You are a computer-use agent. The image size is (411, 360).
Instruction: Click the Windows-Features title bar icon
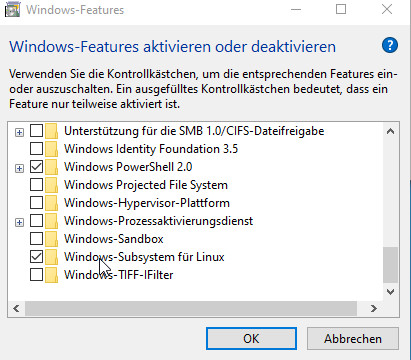coord(12,10)
